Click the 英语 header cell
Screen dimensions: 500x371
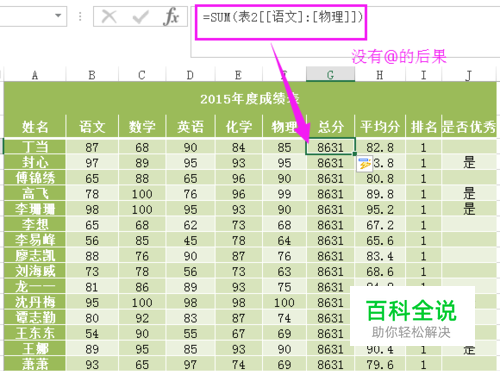click(190, 127)
